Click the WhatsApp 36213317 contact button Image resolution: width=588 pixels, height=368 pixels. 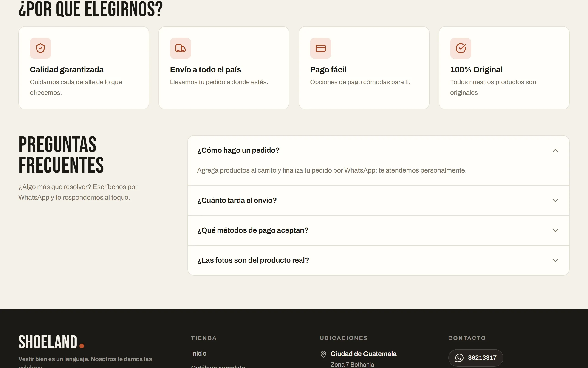tap(475, 358)
